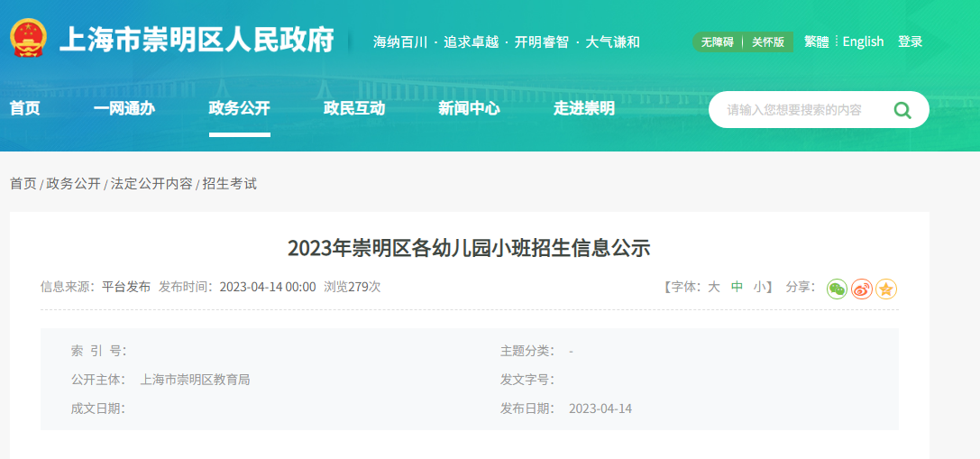980x459 pixels.
Task: Go to 法定公开内容 in breadcrumb
Action: (x=151, y=184)
